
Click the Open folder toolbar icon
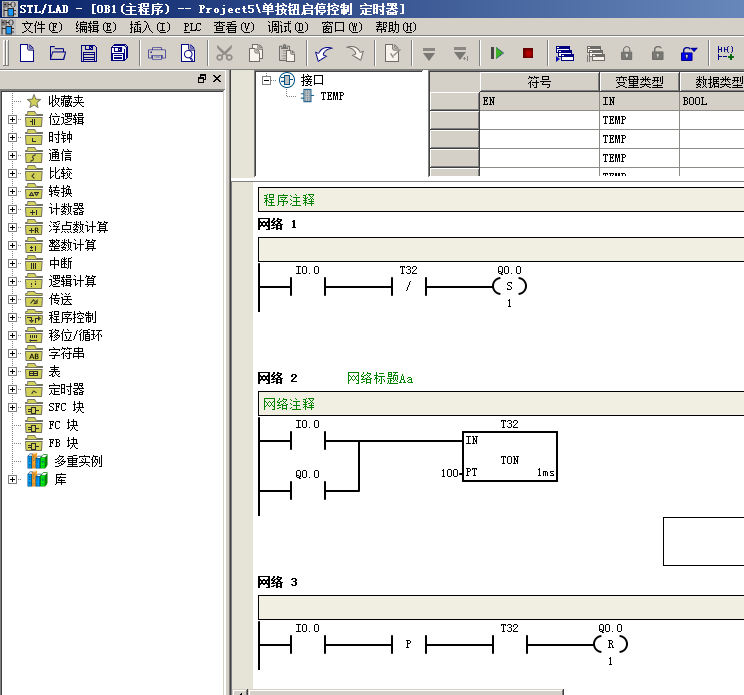pos(57,53)
